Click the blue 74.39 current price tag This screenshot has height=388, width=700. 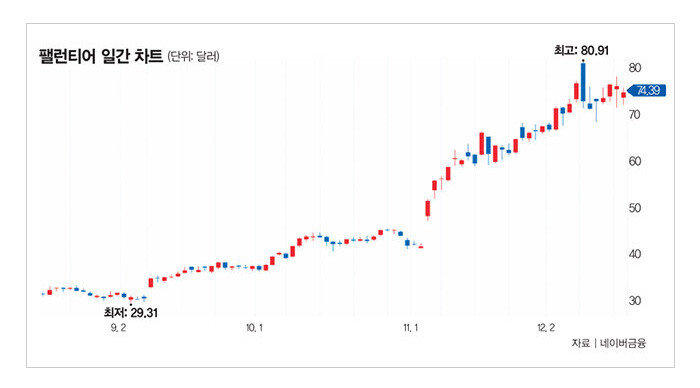tap(647, 91)
